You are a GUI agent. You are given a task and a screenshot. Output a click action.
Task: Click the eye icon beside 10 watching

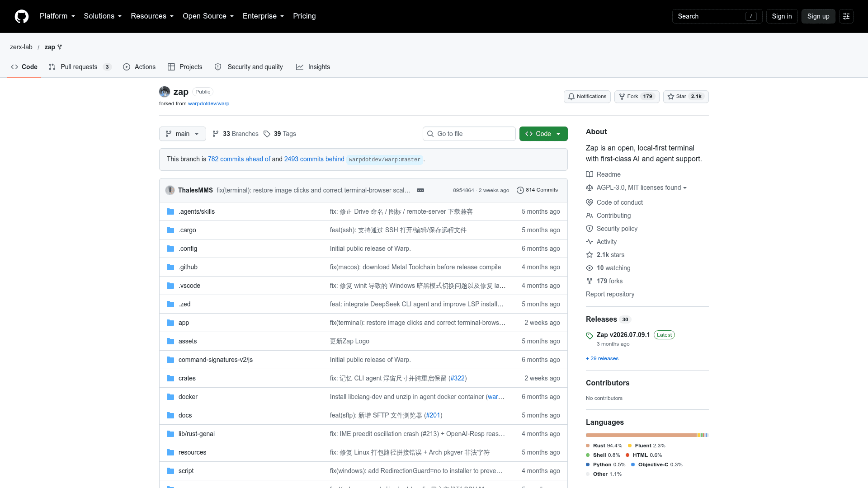click(590, 268)
